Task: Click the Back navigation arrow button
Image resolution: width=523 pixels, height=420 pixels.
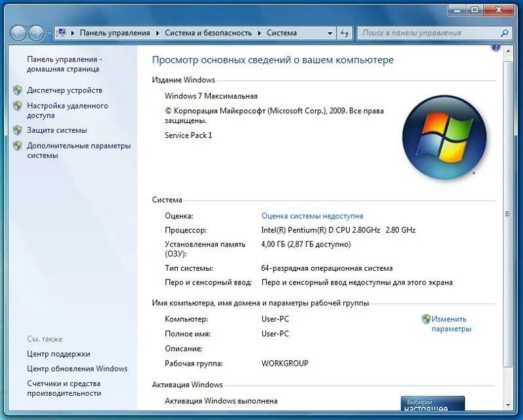Action: pyautogui.click(x=18, y=33)
